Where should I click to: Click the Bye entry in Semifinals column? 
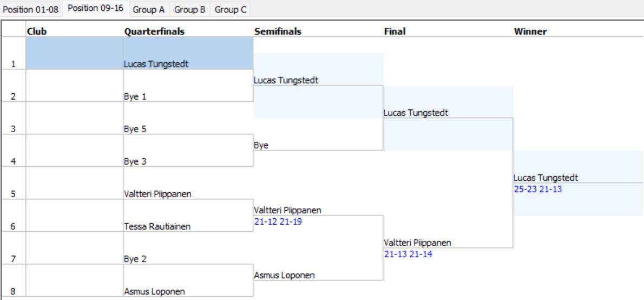pyautogui.click(x=261, y=145)
